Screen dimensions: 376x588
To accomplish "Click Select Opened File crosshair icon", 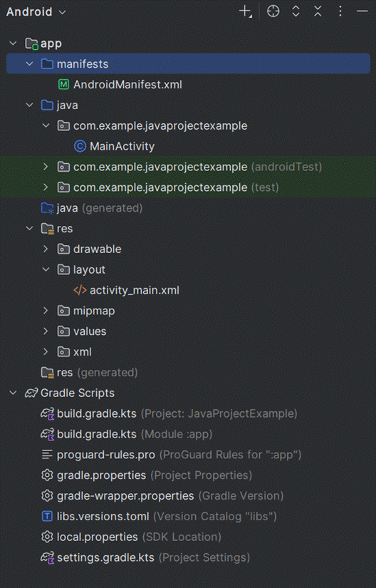I will 273,11.
